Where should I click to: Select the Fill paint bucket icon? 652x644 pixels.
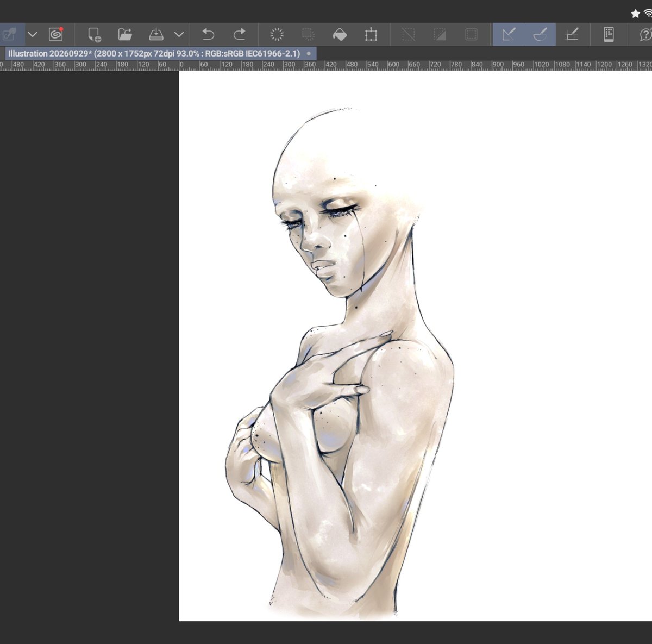click(340, 34)
